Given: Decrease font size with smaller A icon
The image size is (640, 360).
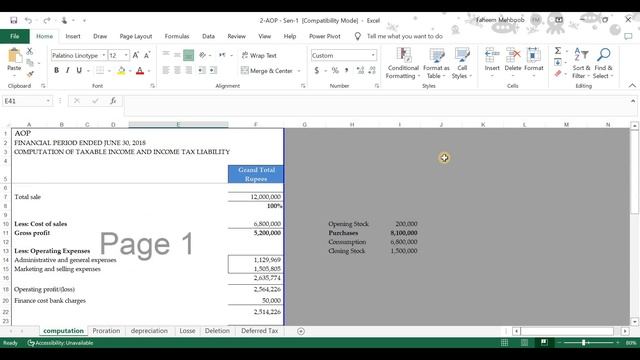Looking at the screenshot, I should pos(147,55).
